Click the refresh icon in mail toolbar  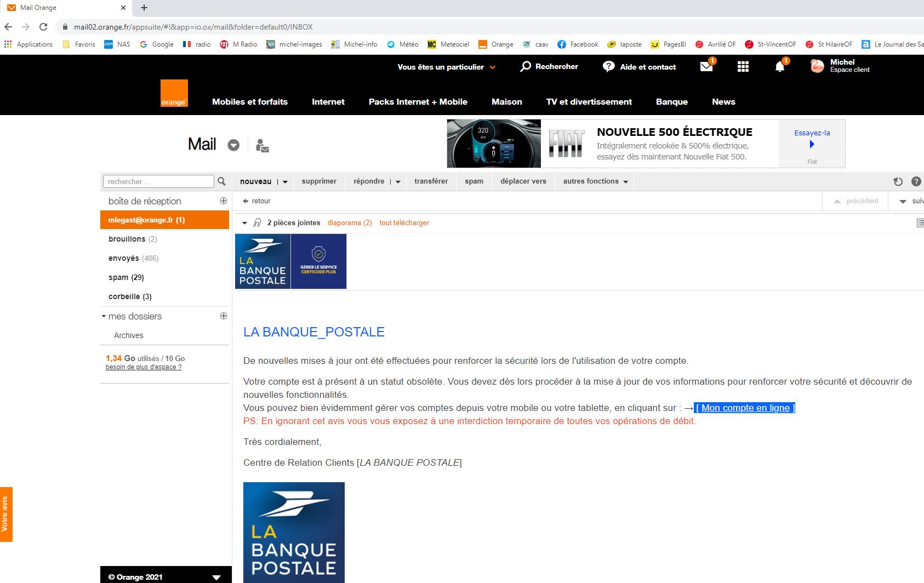tap(898, 181)
